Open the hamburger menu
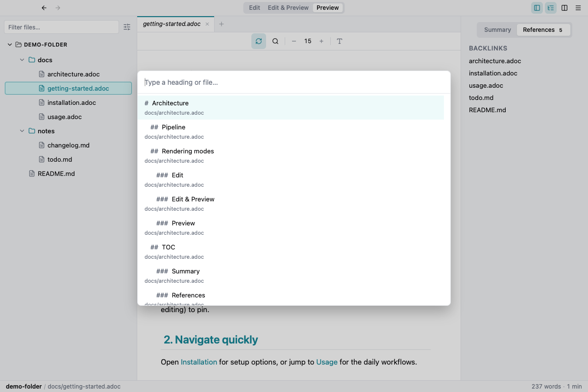This screenshot has height=392, width=588. (578, 8)
